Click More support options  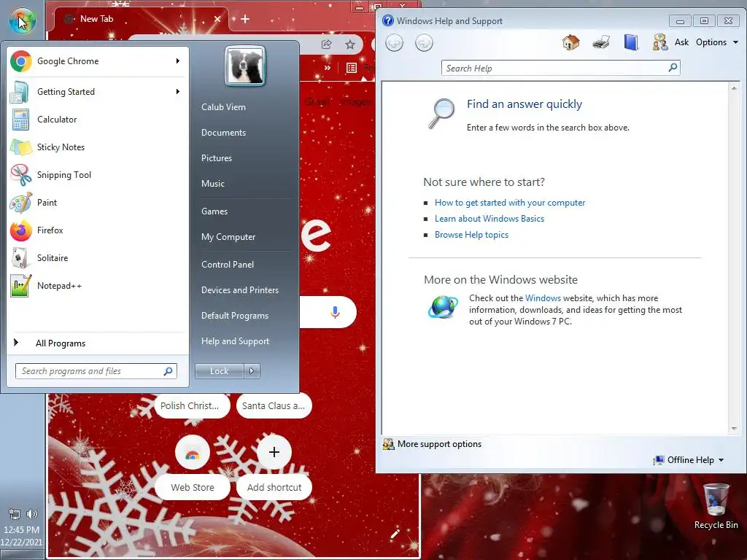pyautogui.click(x=432, y=444)
